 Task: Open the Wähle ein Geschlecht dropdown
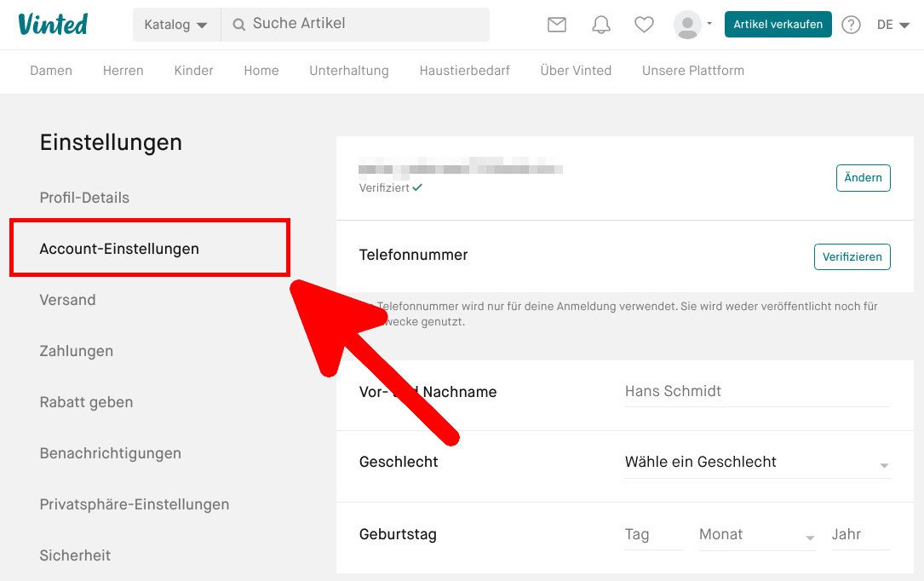click(x=757, y=462)
